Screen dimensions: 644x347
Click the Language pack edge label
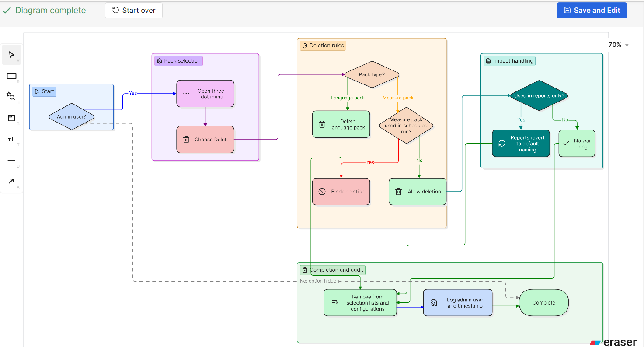(348, 98)
